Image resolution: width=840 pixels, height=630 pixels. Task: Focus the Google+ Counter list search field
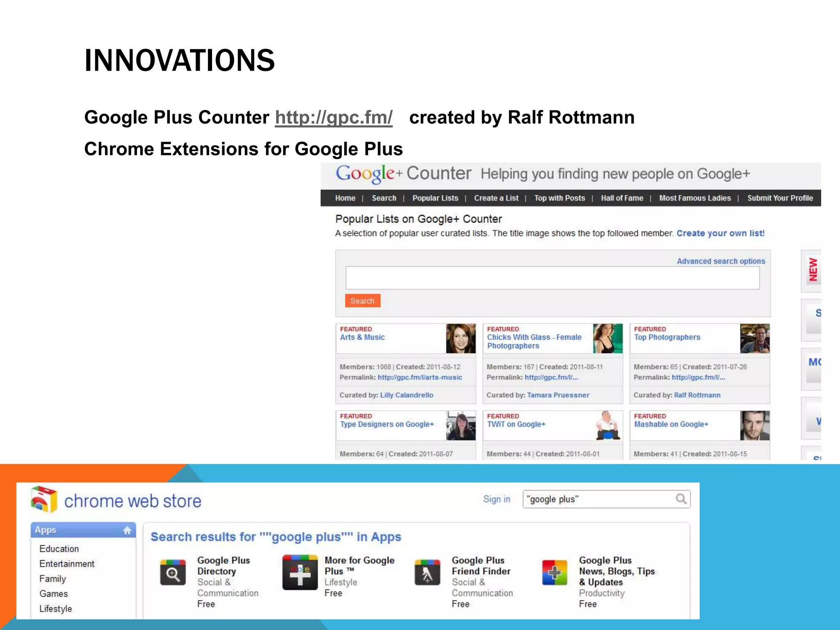pos(552,278)
